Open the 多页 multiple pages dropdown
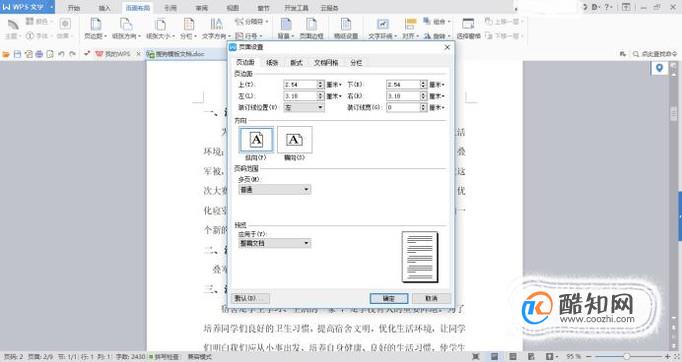The image size is (682, 362). pos(274,190)
